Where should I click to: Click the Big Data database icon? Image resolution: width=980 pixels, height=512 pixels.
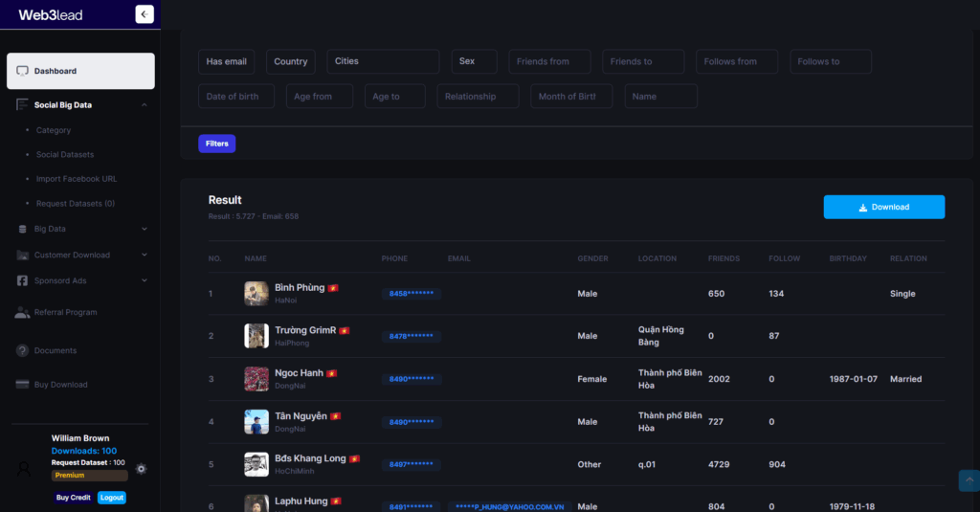point(23,230)
